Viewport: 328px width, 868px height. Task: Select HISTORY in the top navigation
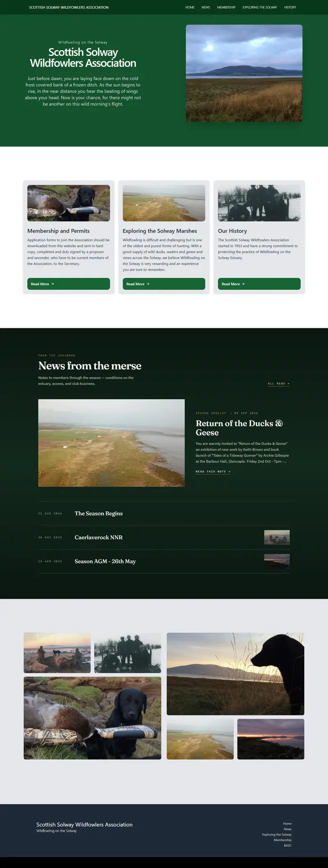[290, 7]
